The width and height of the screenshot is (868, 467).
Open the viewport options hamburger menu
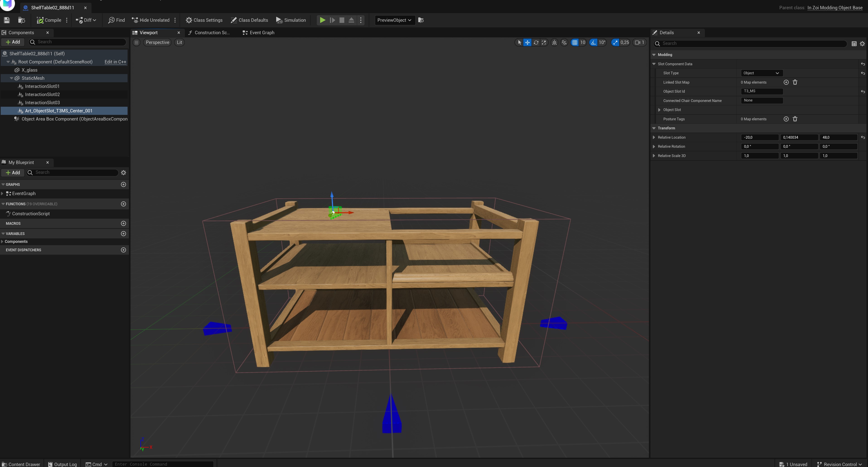pos(136,42)
